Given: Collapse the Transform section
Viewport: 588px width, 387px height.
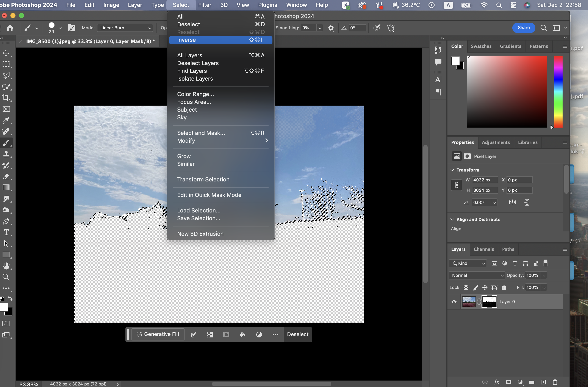Looking at the screenshot, I should [452, 170].
